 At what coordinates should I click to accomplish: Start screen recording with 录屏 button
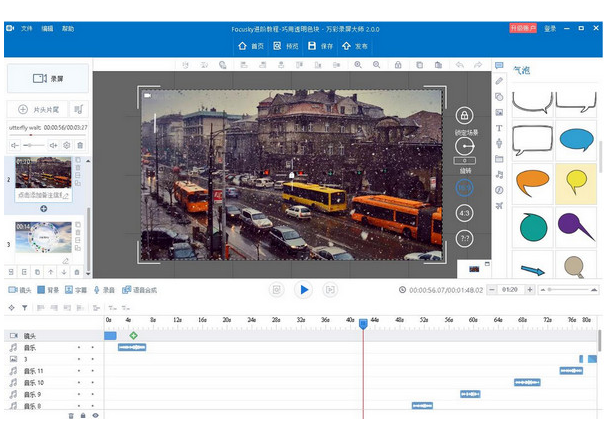point(48,79)
